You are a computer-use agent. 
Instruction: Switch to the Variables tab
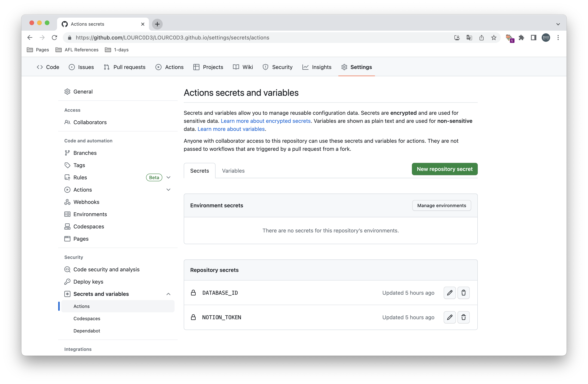(233, 171)
